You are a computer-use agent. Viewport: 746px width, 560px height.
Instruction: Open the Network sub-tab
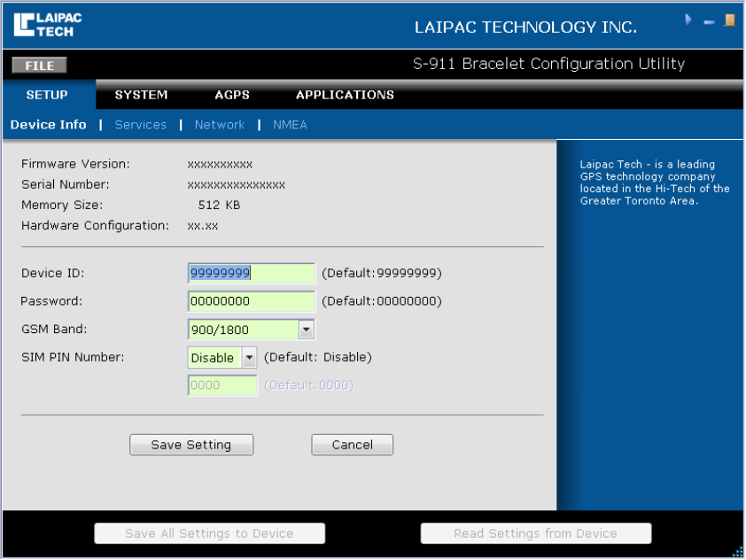coord(220,125)
